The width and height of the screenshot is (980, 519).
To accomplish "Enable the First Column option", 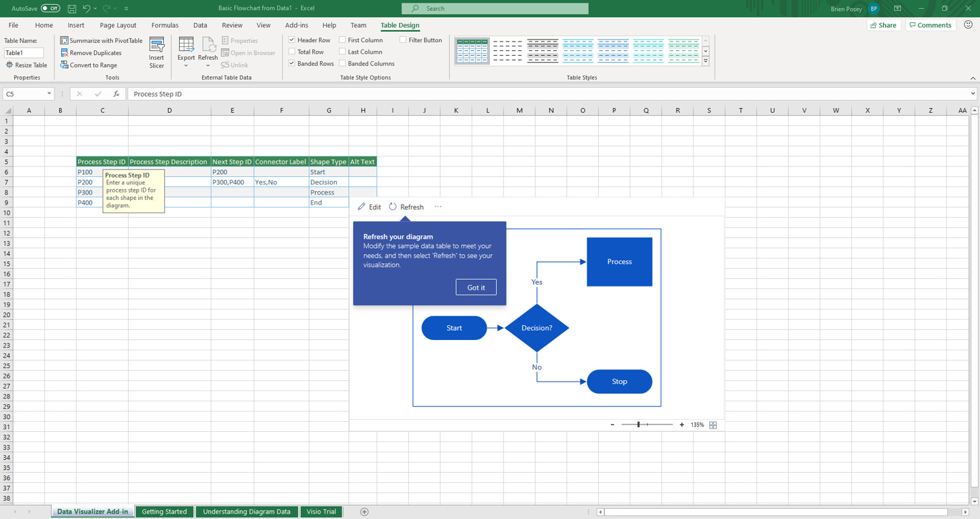I will tap(343, 39).
